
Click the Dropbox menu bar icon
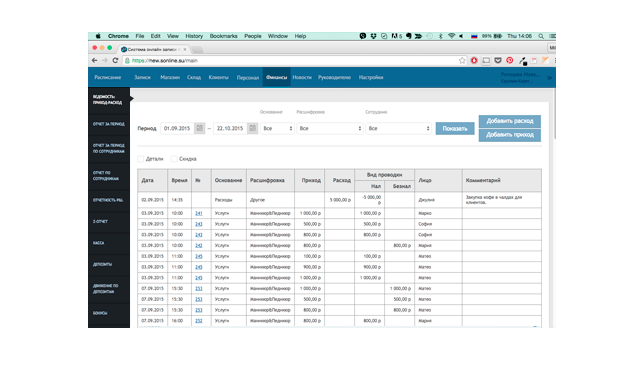point(373,36)
